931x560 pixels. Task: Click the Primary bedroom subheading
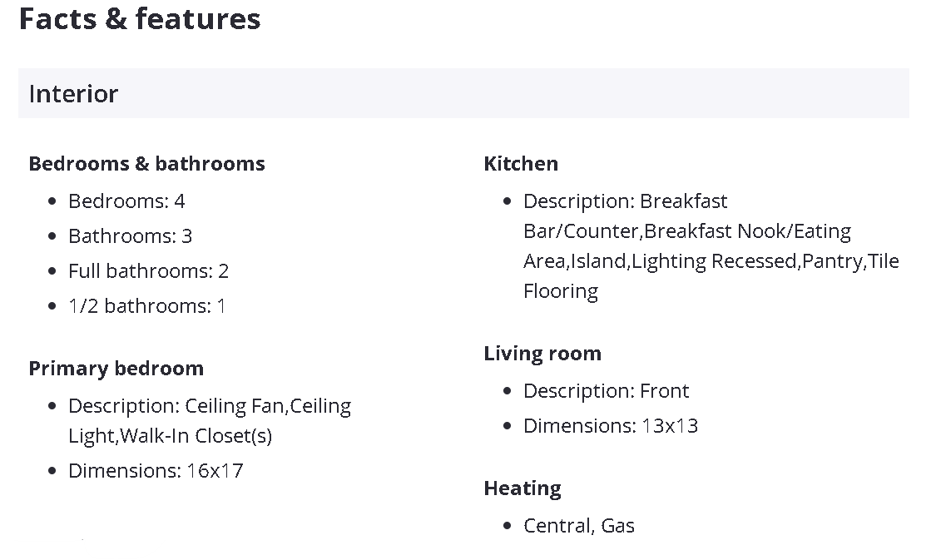116,368
